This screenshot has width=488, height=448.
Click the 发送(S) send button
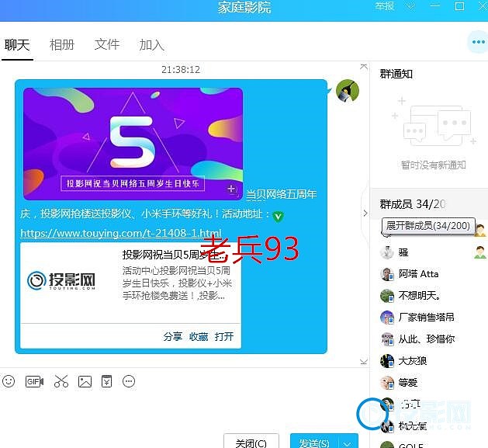(x=314, y=443)
